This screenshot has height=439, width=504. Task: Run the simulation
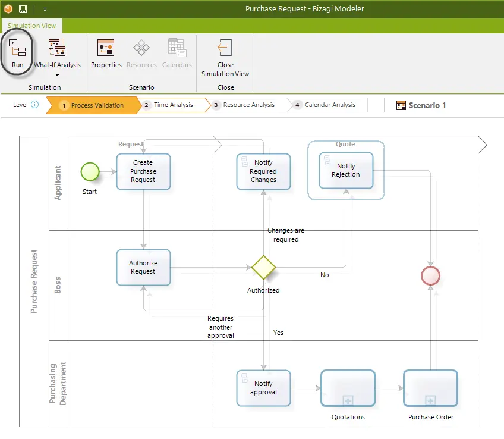[x=17, y=53]
